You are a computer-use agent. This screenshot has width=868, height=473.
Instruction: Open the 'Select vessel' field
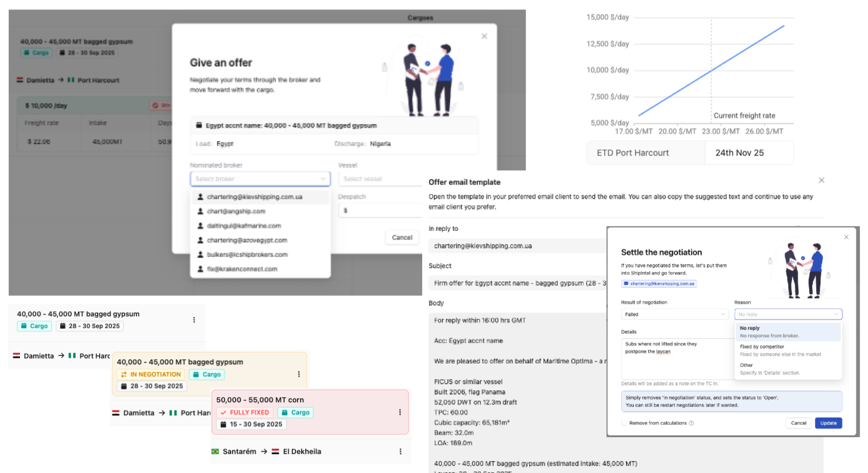(380, 178)
